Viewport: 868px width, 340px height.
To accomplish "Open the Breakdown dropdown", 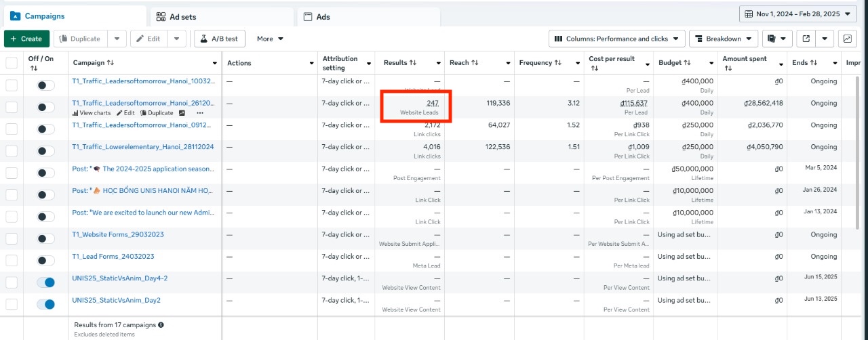I will (x=723, y=39).
